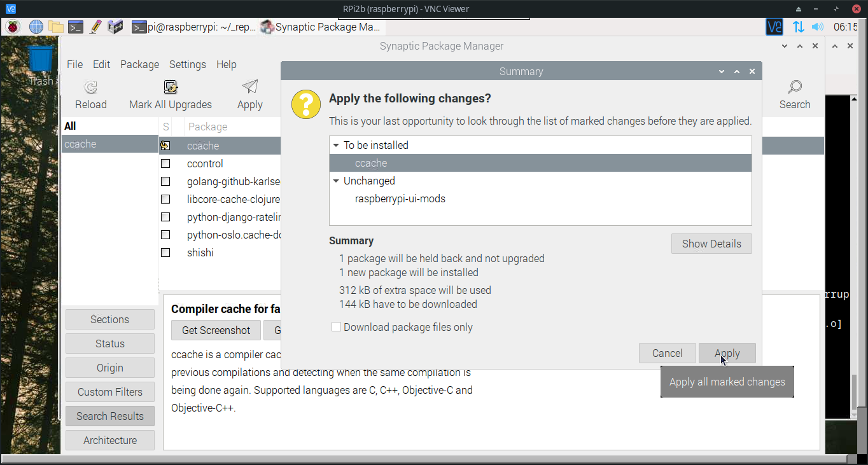Click the S status column header

click(166, 127)
